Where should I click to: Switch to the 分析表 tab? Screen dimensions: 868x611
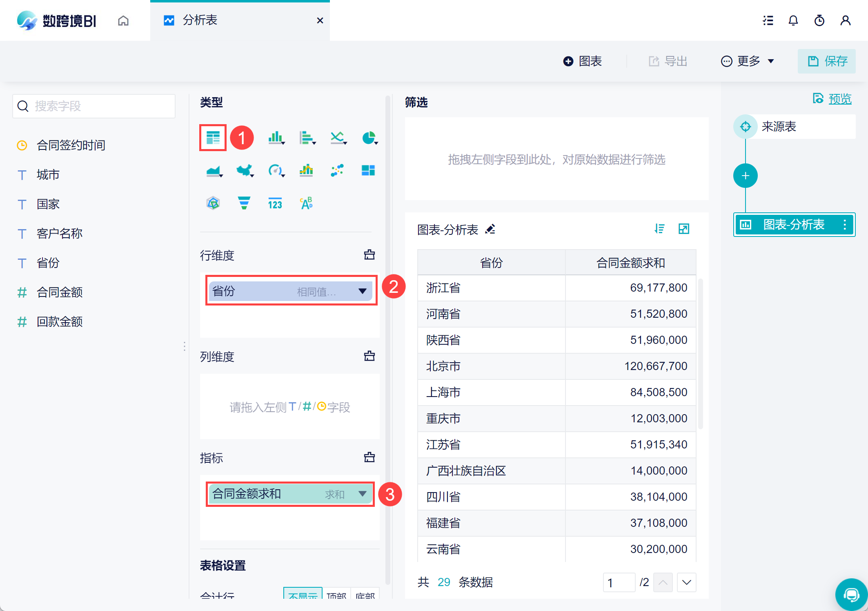coord(200,20)
